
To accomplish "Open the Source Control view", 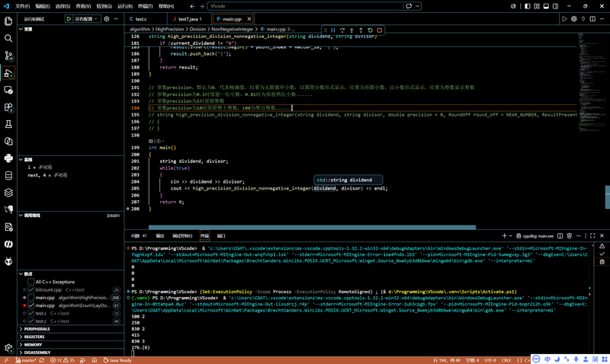I will click(8, 56).
